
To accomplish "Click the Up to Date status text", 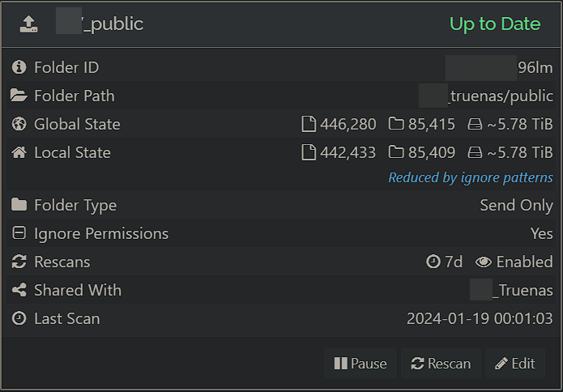I will pyautogui.click(x=495, y=24).
